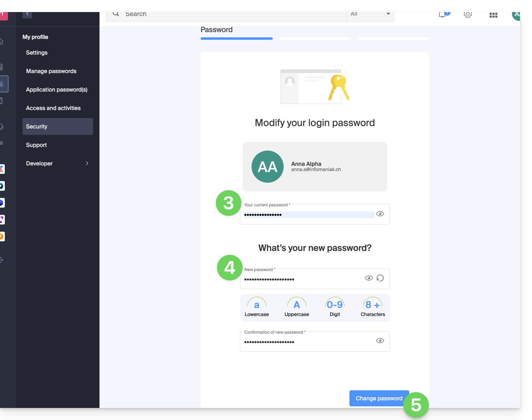
Task: Expand the Developer submenu chevron
Action: coord(87,163)
